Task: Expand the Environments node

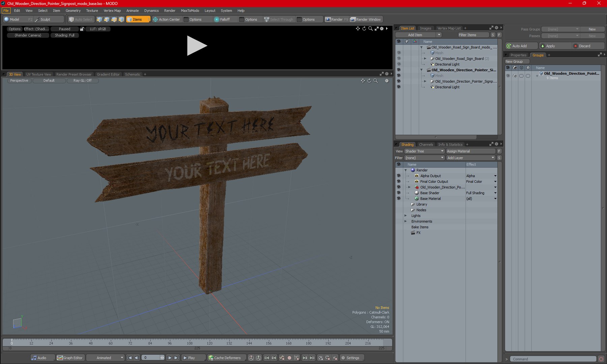Action: tap(406, 222)
